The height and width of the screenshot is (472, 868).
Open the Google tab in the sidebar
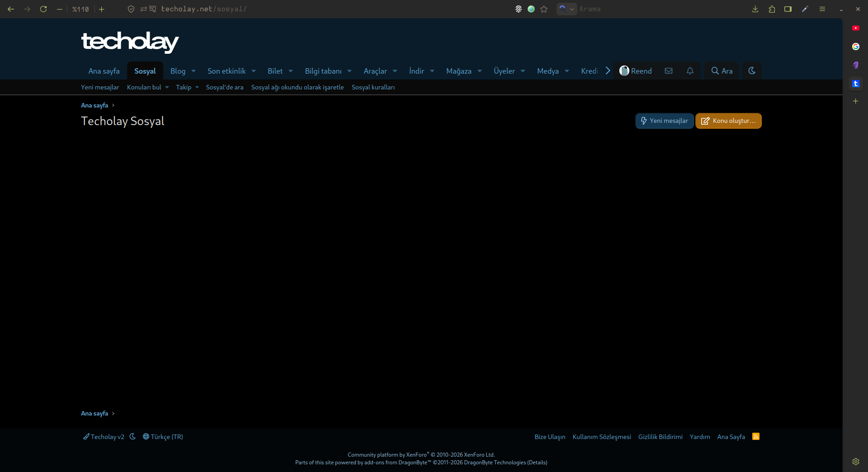point(856,47)
